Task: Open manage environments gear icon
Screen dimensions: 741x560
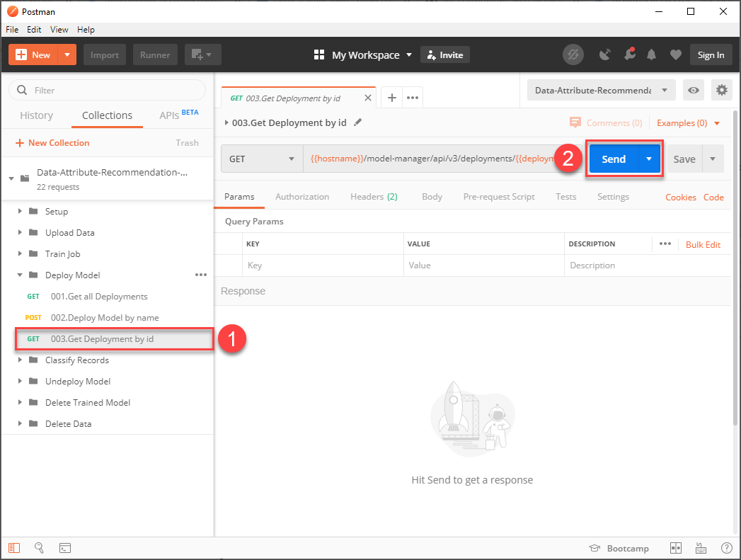Action: click(721, 90)
